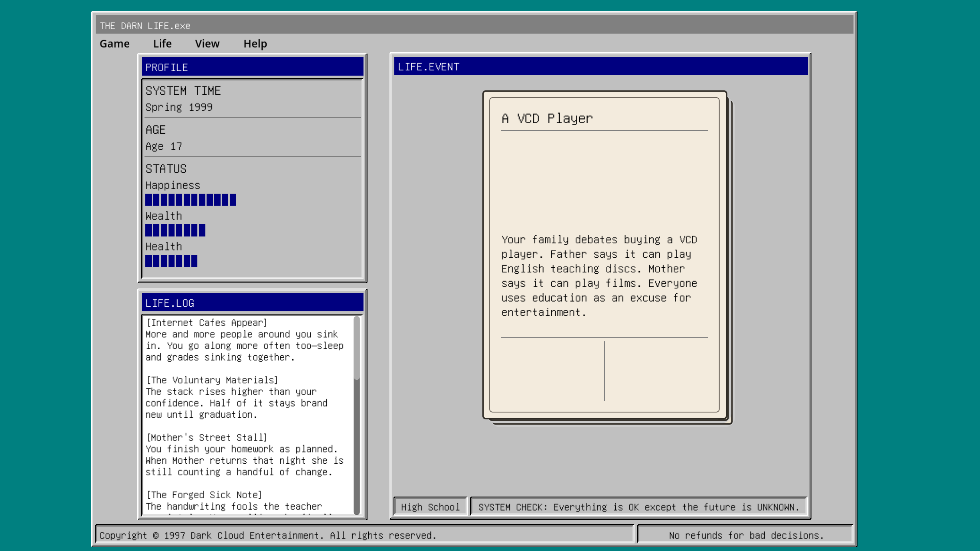Select the '[Mother's Street Stall]' log entry
980x551 pixels.
coord(207,437)
